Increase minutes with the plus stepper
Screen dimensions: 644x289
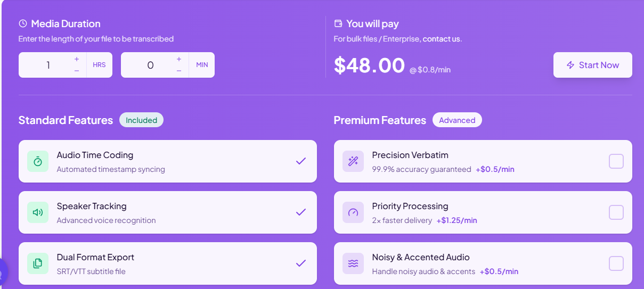(x=179, y=59)
